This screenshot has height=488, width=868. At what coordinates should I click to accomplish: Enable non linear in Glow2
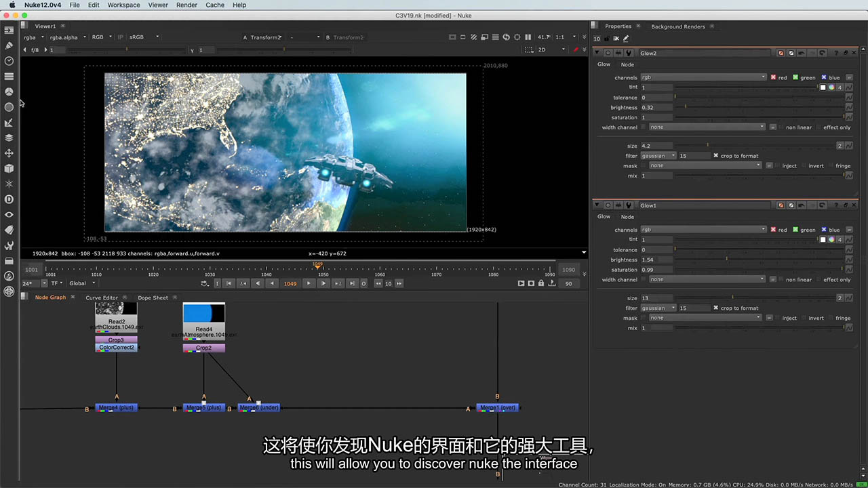781,127
